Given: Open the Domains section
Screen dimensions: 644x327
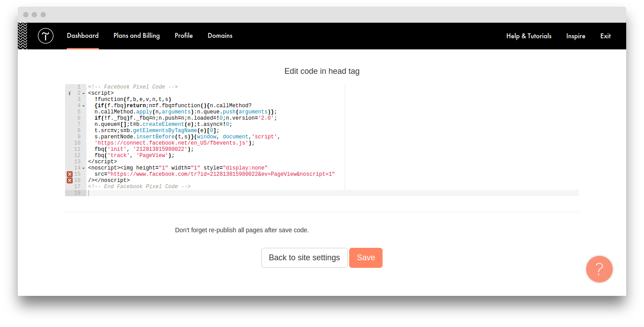Looking at the screenshot, I should 220,36.
